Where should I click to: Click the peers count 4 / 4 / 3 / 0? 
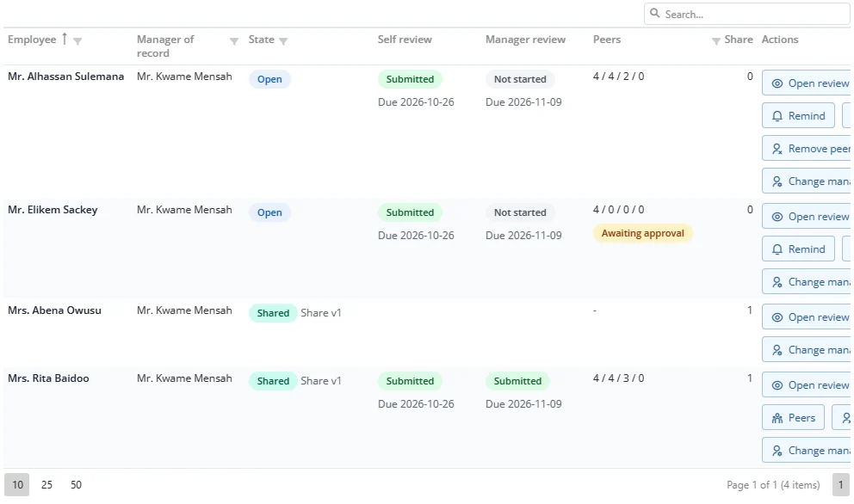coord(619,378)
